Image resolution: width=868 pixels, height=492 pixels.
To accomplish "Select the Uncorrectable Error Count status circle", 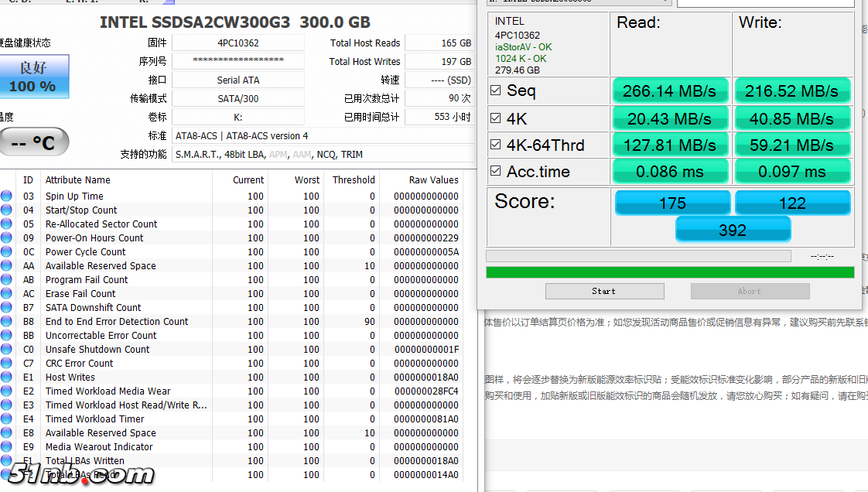I will (6, 336).
